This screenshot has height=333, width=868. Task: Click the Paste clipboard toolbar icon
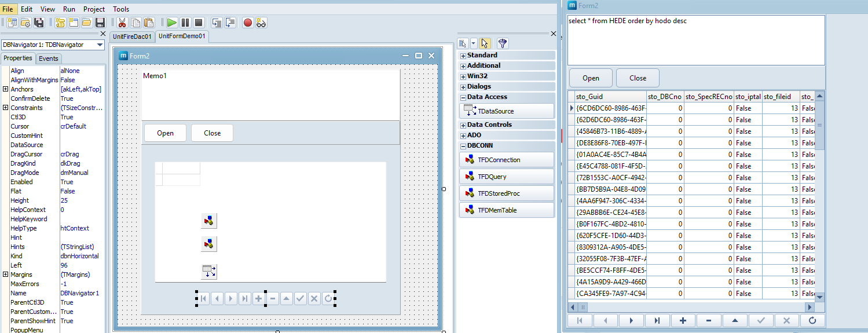click(x=149, y=23)
